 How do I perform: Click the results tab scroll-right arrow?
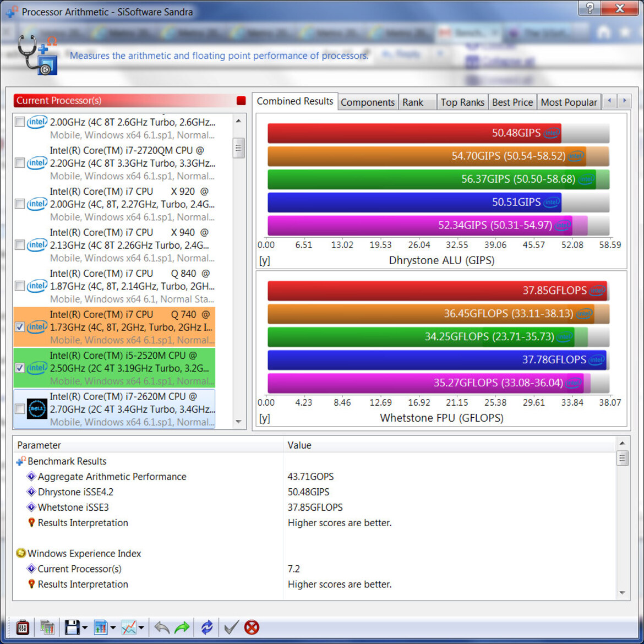[624, 101]
